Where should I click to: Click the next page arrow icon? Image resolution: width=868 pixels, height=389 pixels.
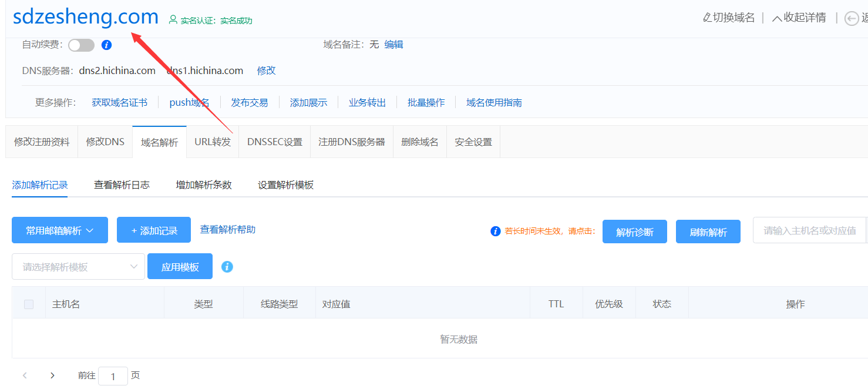[52, 375]
